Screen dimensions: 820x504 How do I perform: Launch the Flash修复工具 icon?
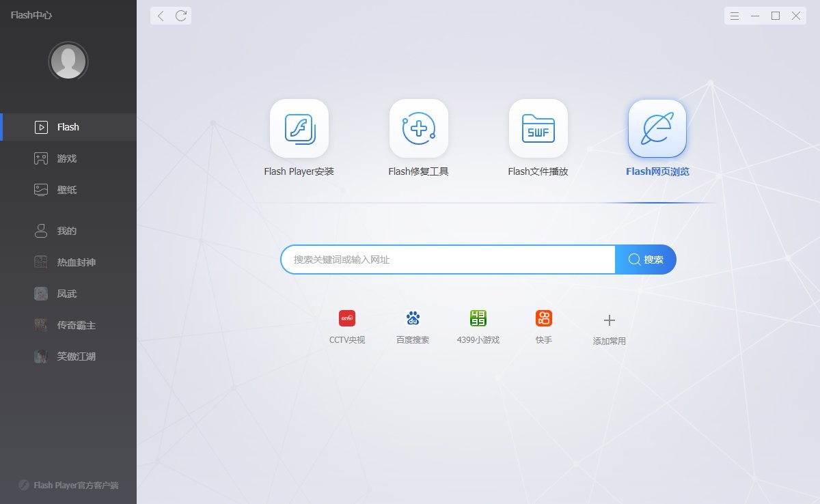click(x=418, y=128)
